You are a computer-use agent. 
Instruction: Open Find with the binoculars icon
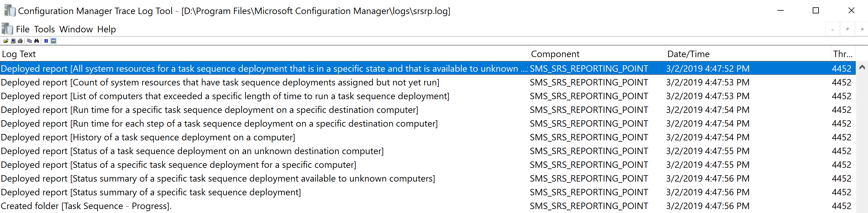point(37,41)
